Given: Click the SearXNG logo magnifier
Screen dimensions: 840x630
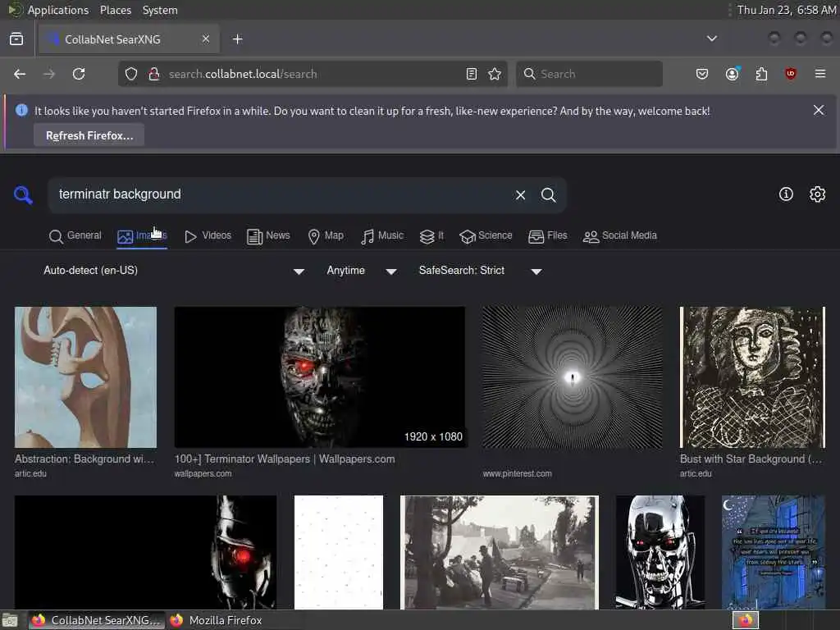Looking at the screenshot, I should coord(23,194).
